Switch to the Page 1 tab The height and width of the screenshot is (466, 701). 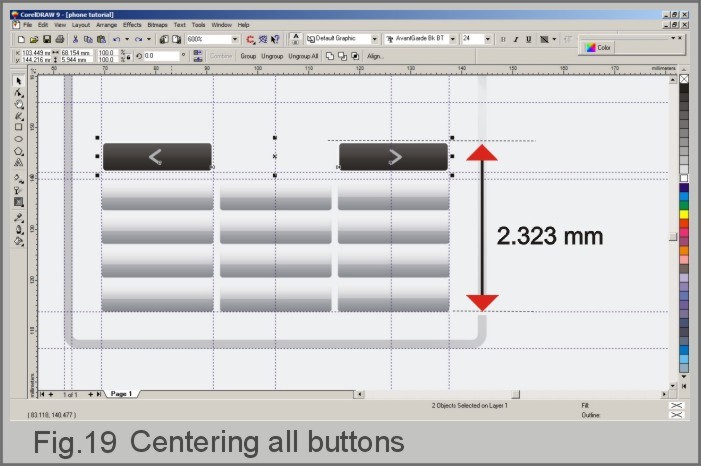click(x=121, y=394)
